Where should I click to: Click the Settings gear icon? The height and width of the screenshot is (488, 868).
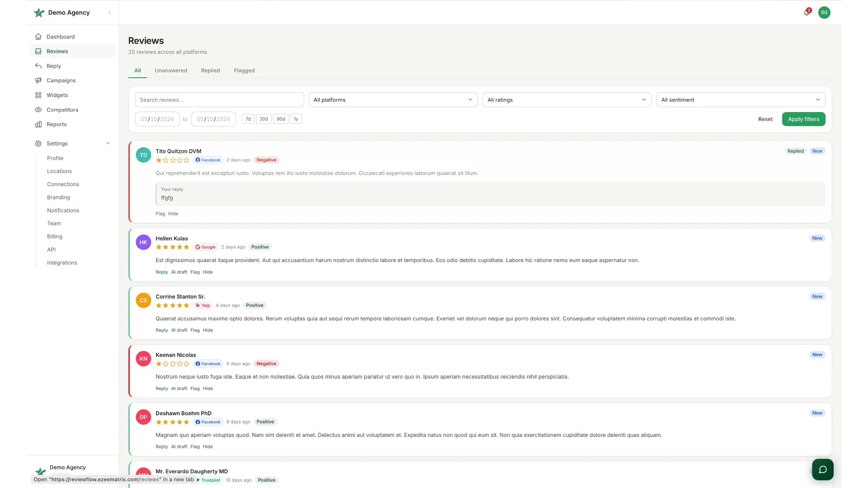coord(38,144)
